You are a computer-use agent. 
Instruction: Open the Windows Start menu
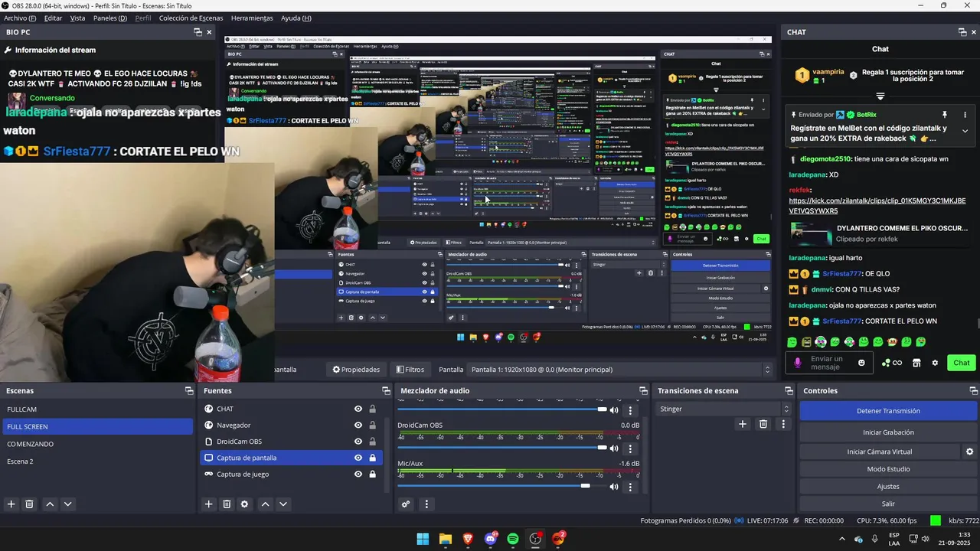pos(423,539)
